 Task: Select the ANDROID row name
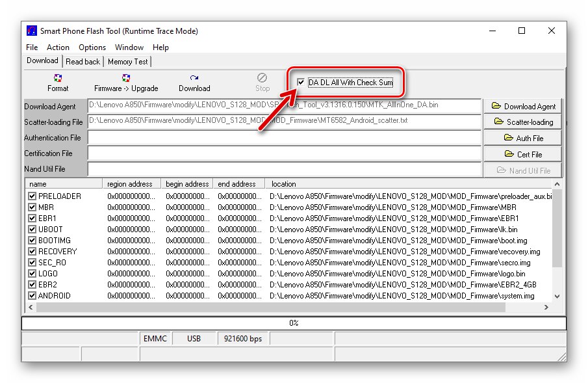55,296
